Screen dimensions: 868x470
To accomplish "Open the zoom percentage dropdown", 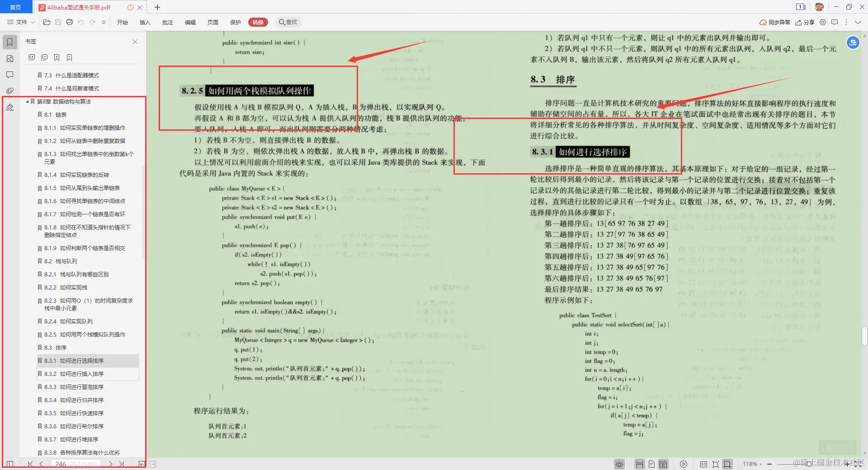I will click(x=761, y=464).
